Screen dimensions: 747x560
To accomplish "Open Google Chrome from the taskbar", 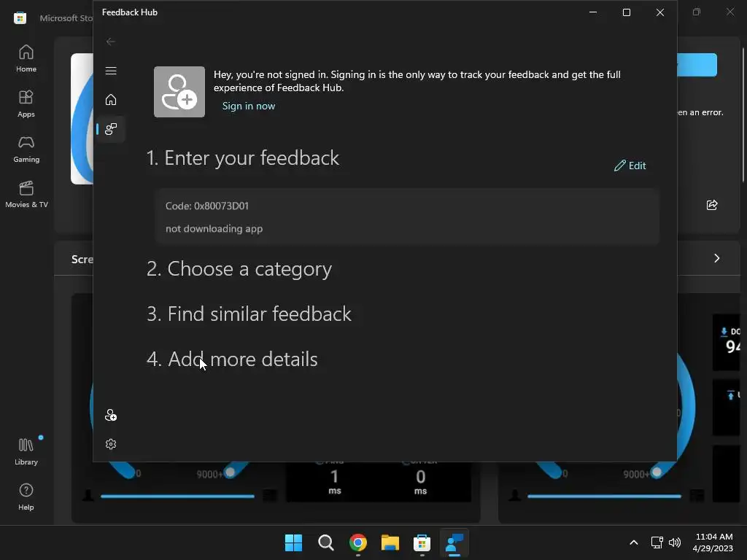I will tap(357, 542).
